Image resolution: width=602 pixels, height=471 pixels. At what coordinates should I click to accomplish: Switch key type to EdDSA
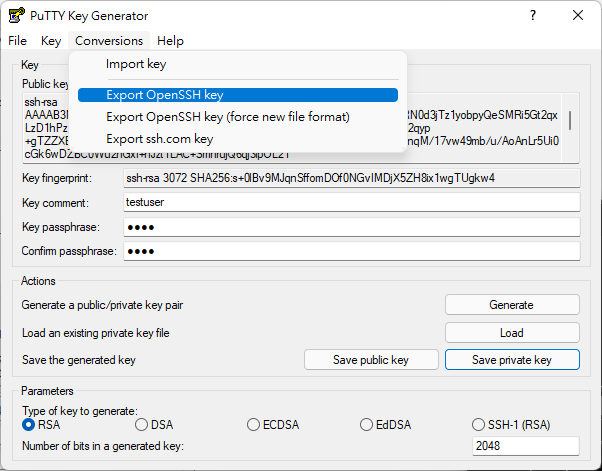pos(367,425)
